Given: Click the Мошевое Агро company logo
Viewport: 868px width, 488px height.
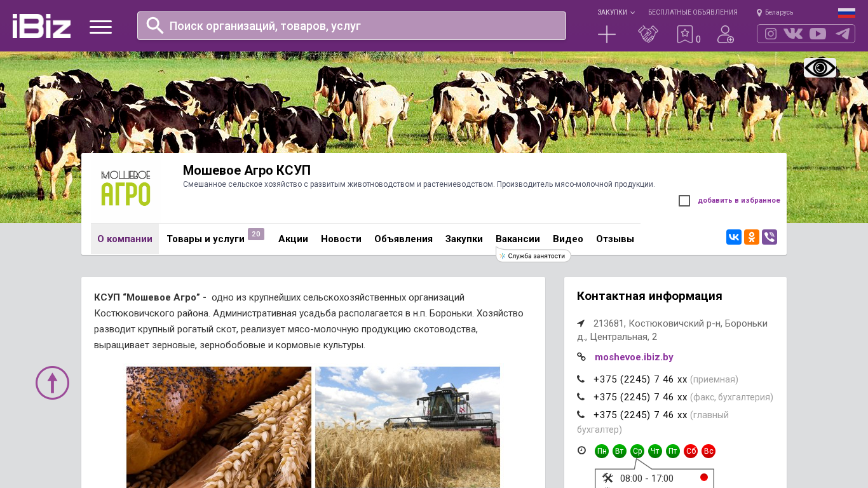Looking at the screenshot, I should 125,188.
